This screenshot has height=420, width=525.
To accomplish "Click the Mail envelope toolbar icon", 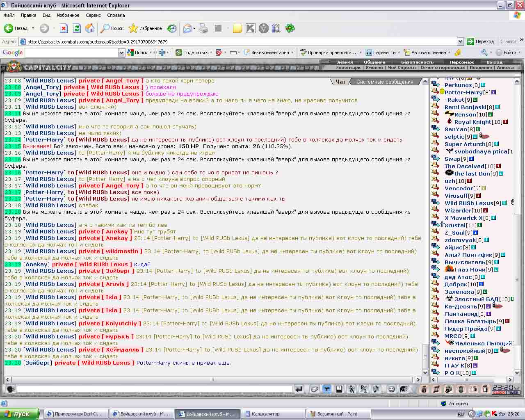I will [187, 28].
